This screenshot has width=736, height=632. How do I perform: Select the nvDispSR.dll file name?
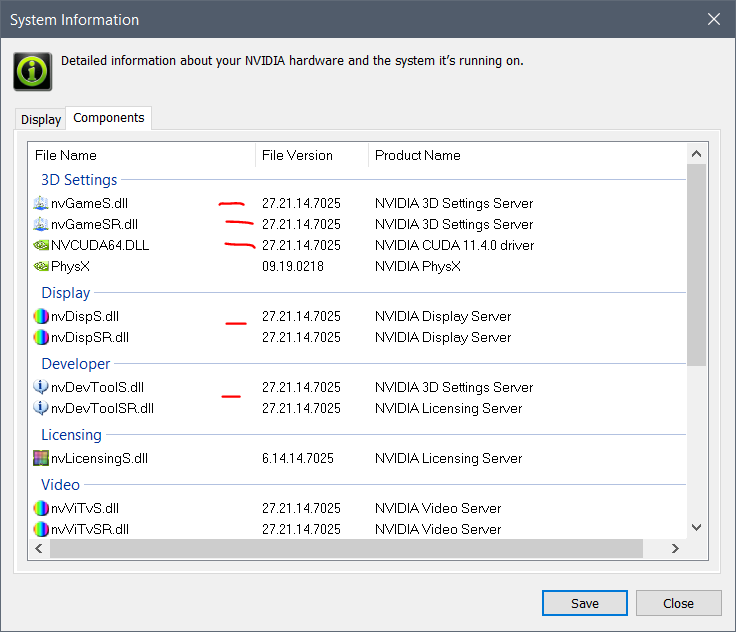90,337
